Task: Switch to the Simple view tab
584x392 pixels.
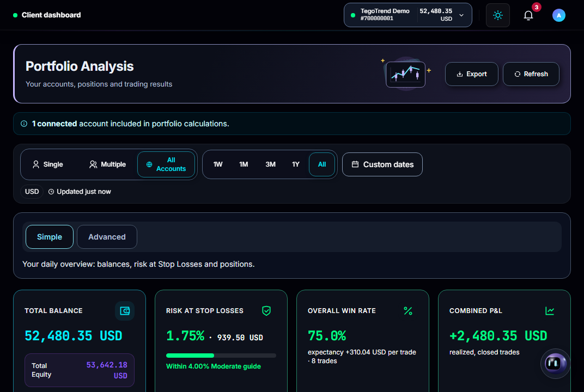Action: (50, 237)
